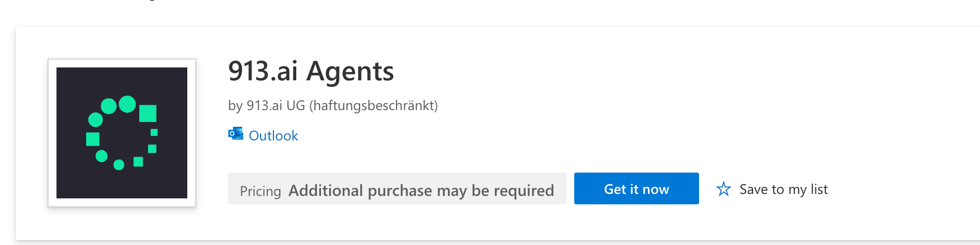Click the largest green circle in the logo
980x245 pixels.
point(127,104)
